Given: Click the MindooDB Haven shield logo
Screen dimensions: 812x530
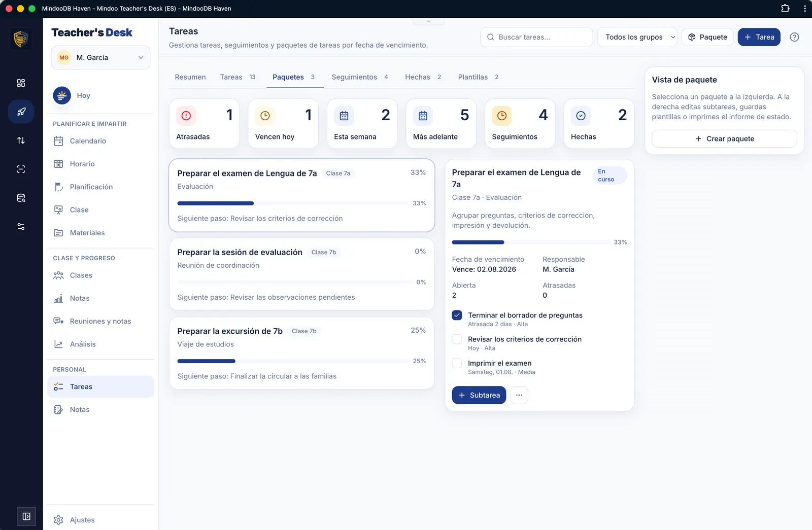Looking at the screenshot, I should pyautogui.click(x=21, y=39).
